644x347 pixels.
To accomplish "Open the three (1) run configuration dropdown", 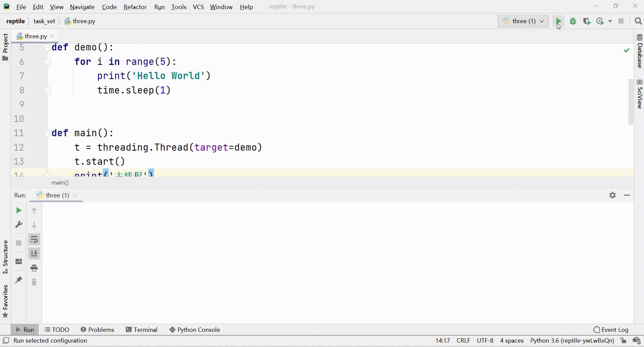I will (x=523, y=21).
